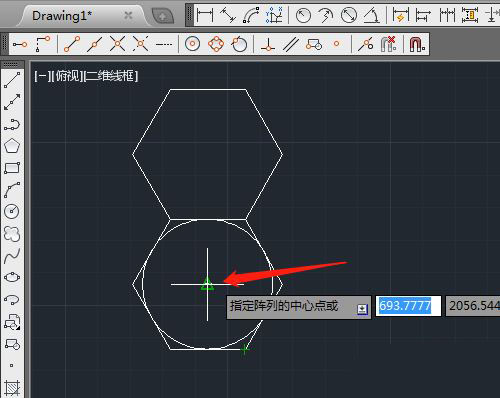Select the Rectangle drawing tool
Image resolution: width=500 pixels, height=398 pixels.
(x=12, y=168)
